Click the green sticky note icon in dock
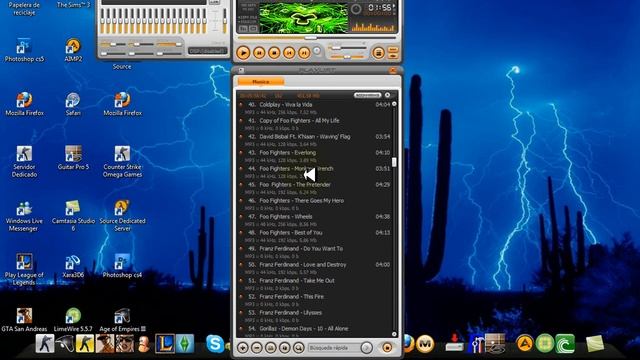The height and width of the screenshot is (360, 640). [595, 344]
